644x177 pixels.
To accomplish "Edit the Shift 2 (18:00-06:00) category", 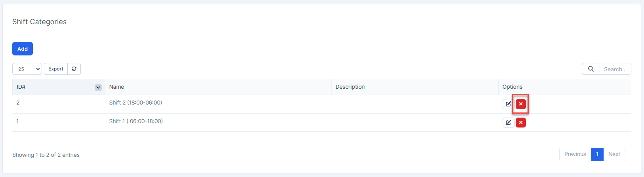I will tap(508, 104).
